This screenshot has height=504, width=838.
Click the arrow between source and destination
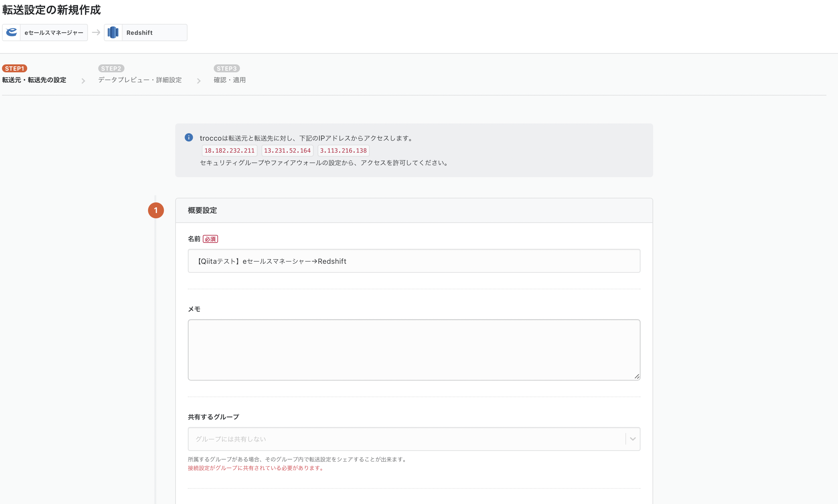pyautogui.click(x=96, y=32)
